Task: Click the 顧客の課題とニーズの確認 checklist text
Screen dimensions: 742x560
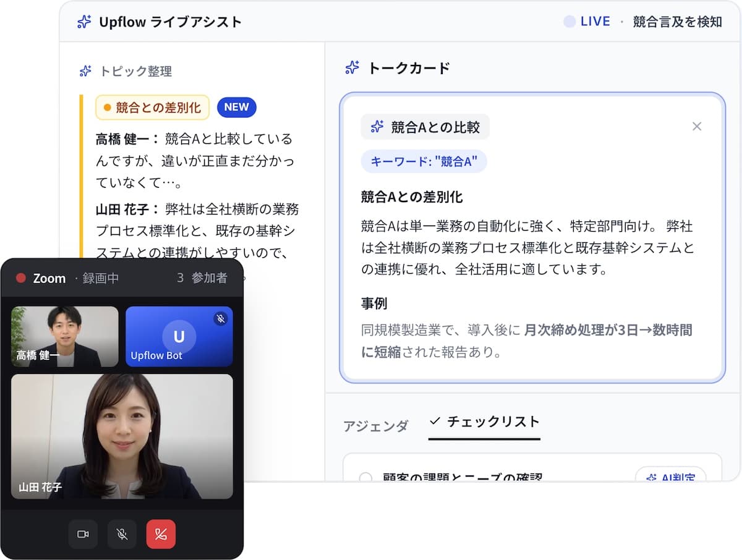Action: 463,477
